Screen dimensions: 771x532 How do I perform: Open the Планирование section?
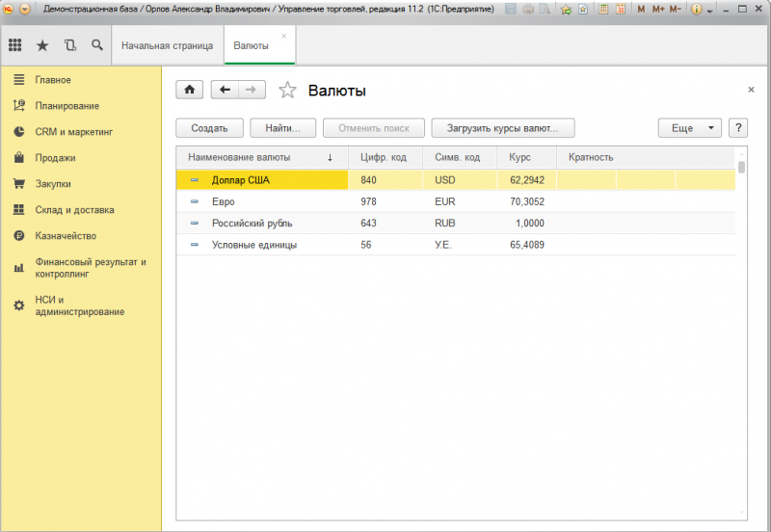point(66,106)
